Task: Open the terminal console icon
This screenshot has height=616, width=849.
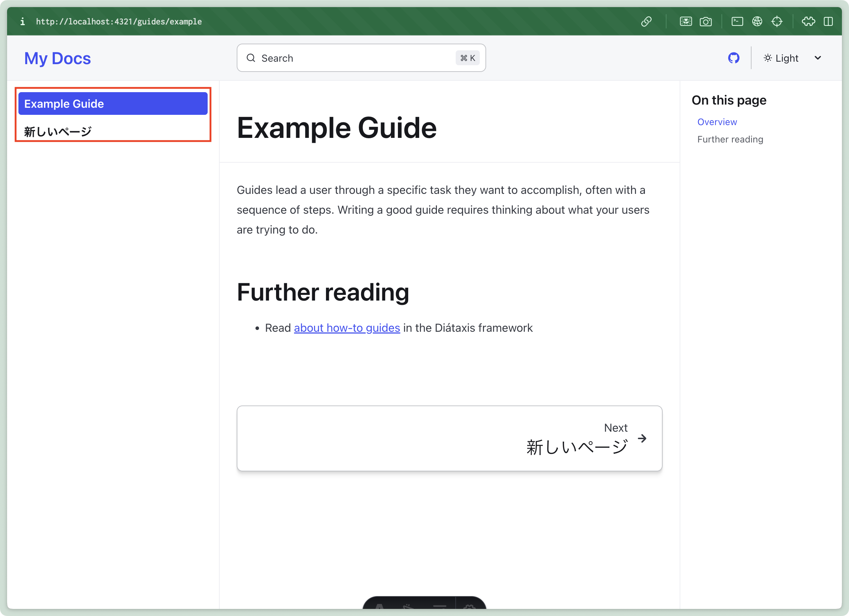Action: coord(737,21)
